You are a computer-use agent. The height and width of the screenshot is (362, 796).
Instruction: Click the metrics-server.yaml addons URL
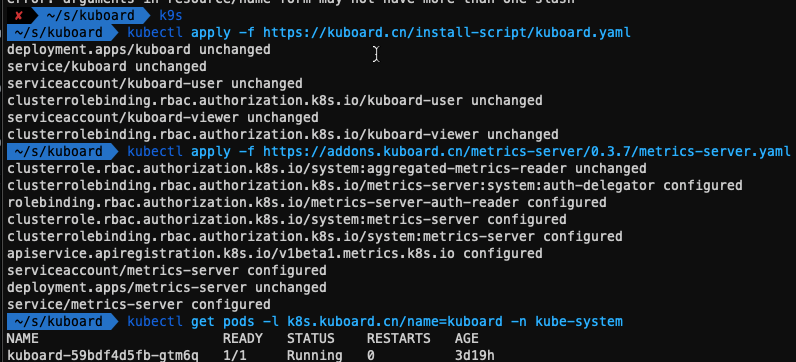pyautogui.click(x=526, y=152)
